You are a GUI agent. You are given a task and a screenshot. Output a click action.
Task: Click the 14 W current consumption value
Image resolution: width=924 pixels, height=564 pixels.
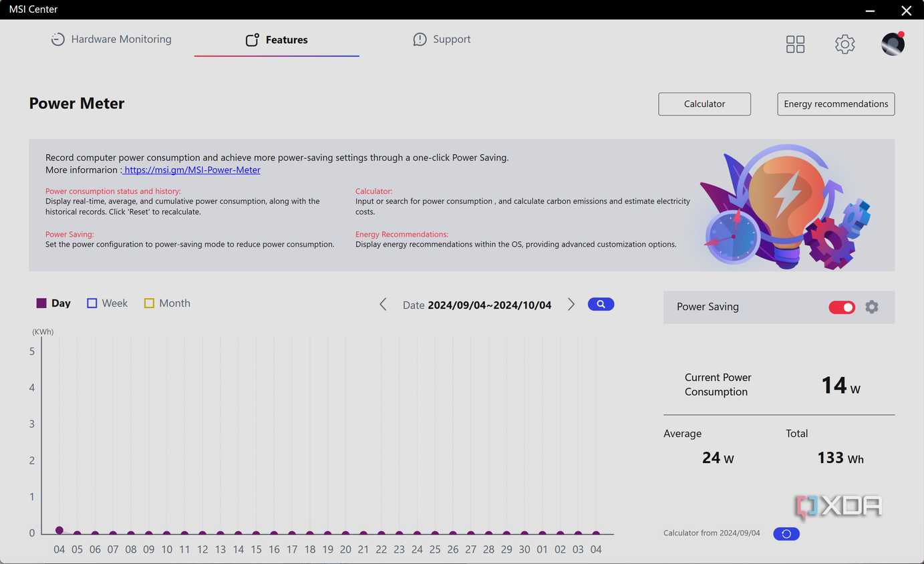840,386
